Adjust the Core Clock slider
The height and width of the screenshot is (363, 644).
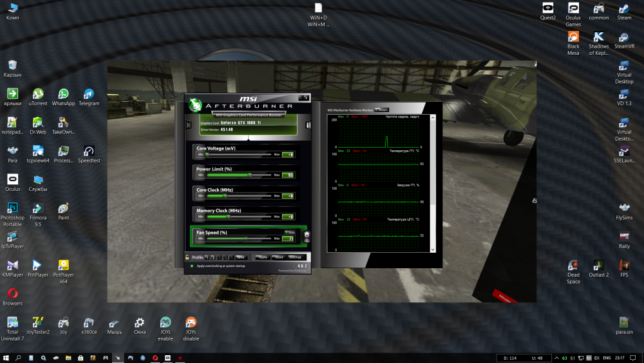pyautogui.click(x=239, y=195)
